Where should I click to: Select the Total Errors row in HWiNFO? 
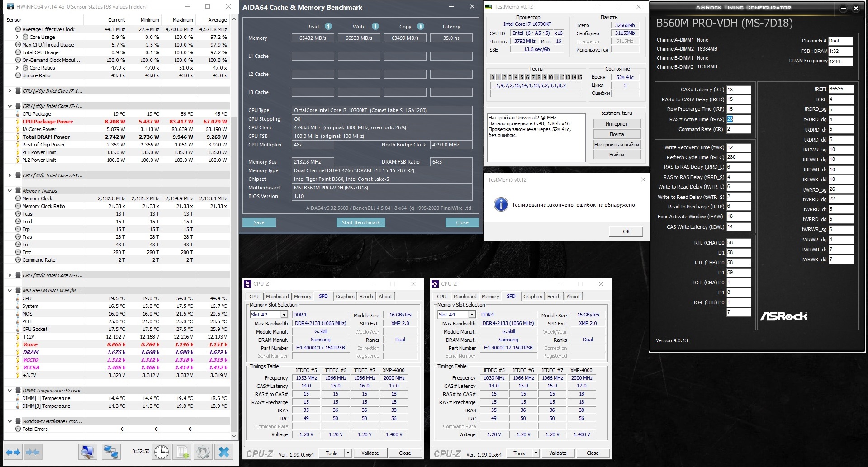tap(117, 429)
